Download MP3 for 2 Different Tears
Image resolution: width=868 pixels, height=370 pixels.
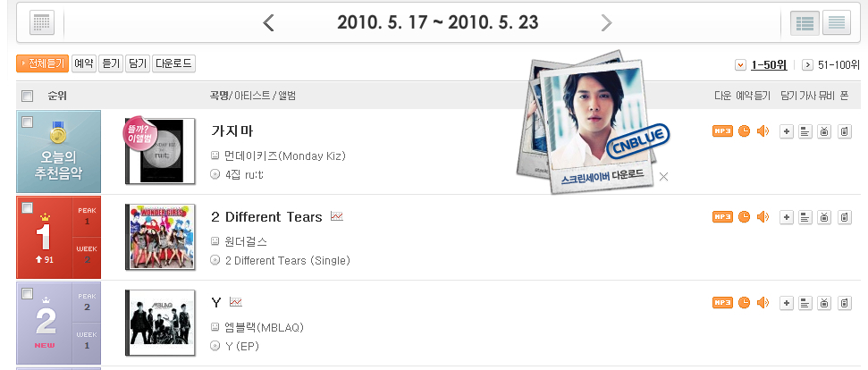click(x=722, y=217)
